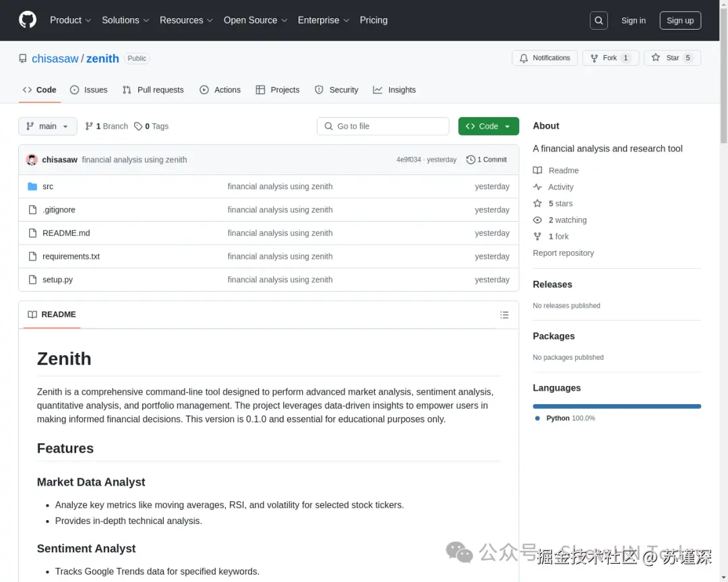This screenshot has width=728, height=582.
Task: Click the fork count badge 1
Action: [x=626, y=58]
